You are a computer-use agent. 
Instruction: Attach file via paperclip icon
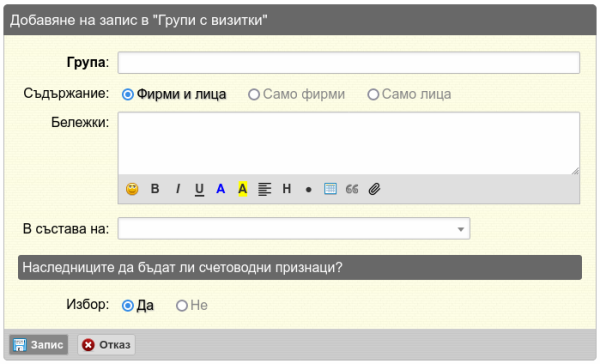pyautogui.click(x=374, y=189)
